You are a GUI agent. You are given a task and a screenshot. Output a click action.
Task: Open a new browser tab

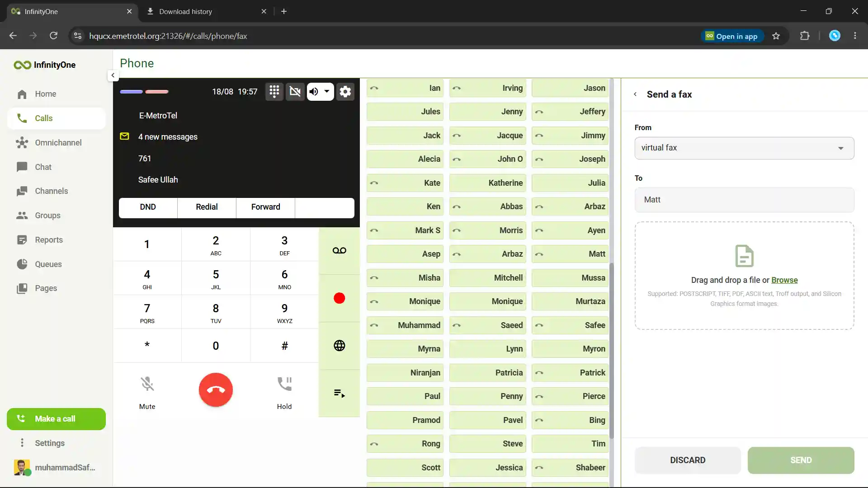point(284,11)
